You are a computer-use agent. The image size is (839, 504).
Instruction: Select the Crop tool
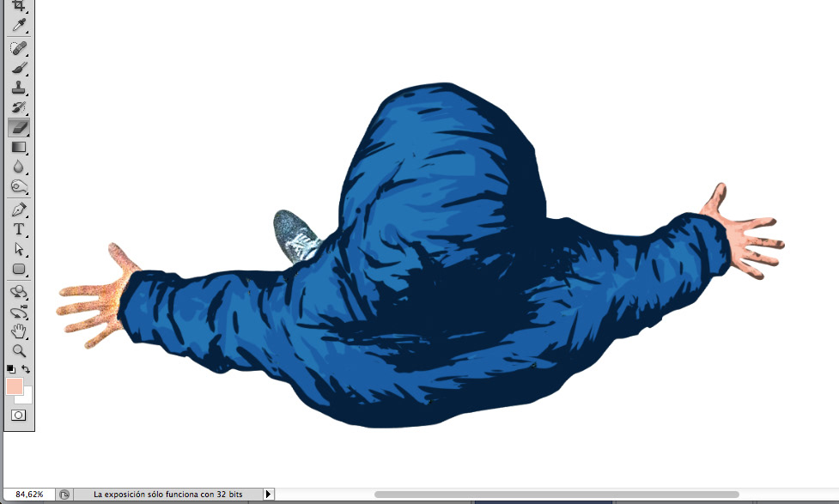(x=18, y=5)
